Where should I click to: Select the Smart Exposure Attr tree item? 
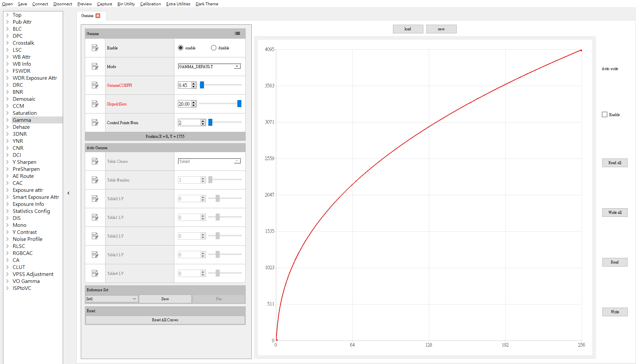click(x=36, y=197)
